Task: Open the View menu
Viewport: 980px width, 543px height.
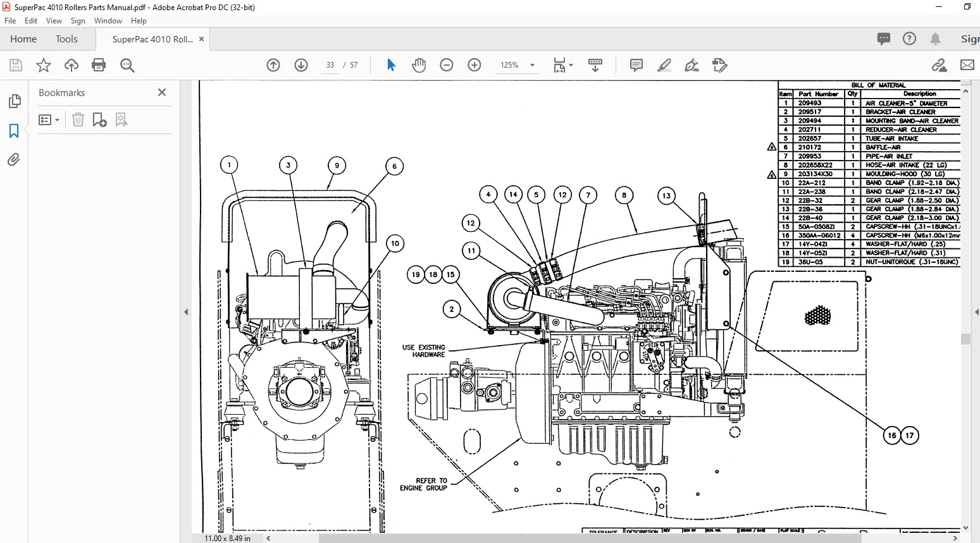Action: 54,21
